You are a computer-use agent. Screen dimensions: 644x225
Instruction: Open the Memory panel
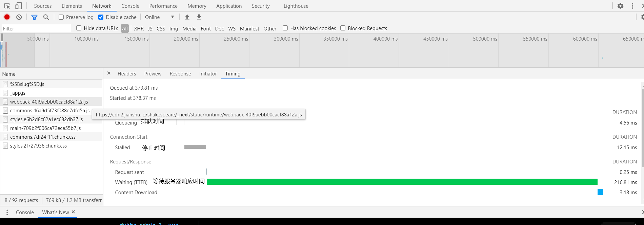[197, 6]
